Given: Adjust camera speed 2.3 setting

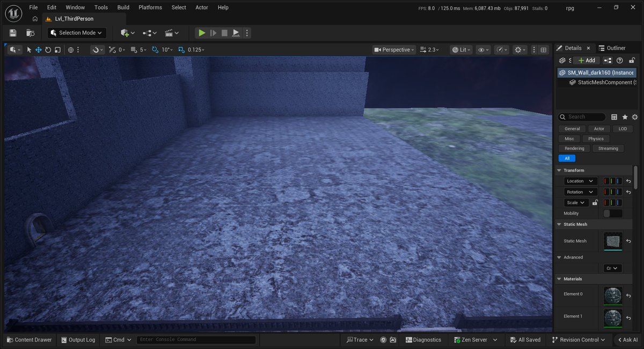Looking at the screenshot, I should (x=429, y=49).
